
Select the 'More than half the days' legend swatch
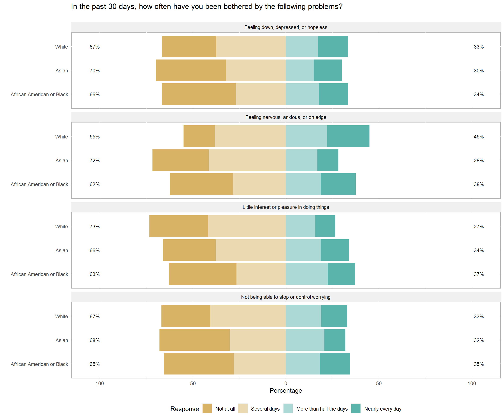coord(288,408)
